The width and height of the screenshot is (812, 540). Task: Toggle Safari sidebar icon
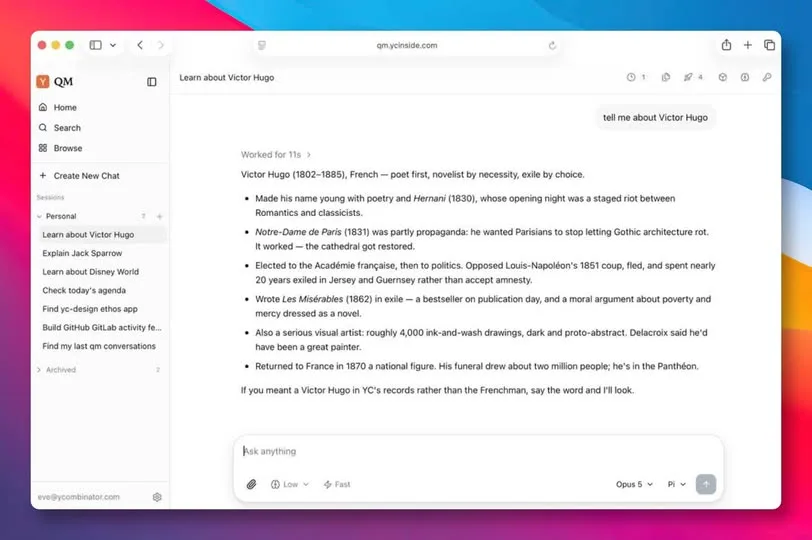point(96,45)
